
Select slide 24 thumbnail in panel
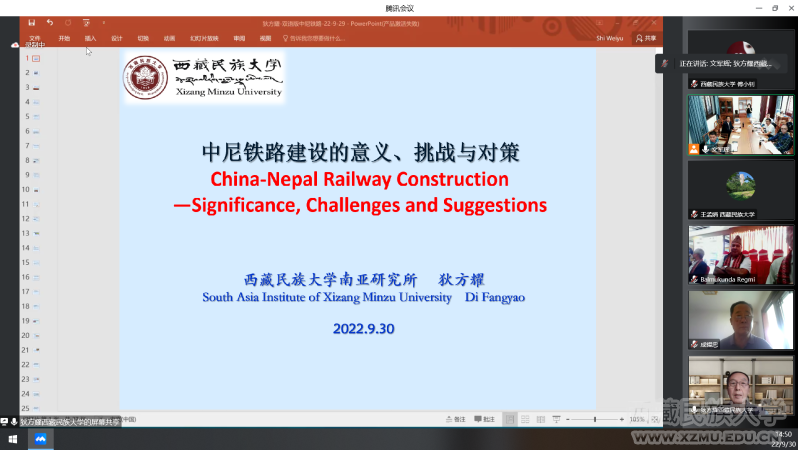36,394
